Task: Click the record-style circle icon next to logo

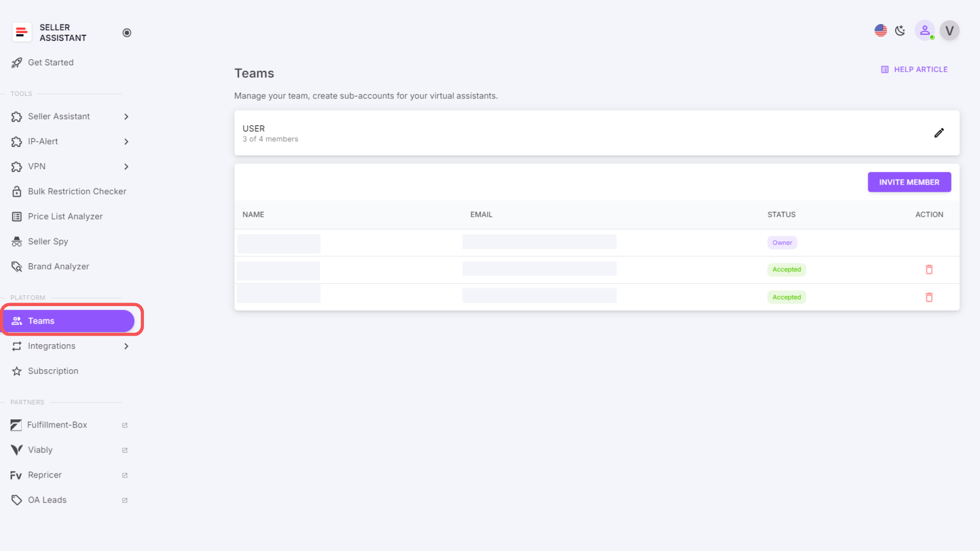Action: coord(127,32)
